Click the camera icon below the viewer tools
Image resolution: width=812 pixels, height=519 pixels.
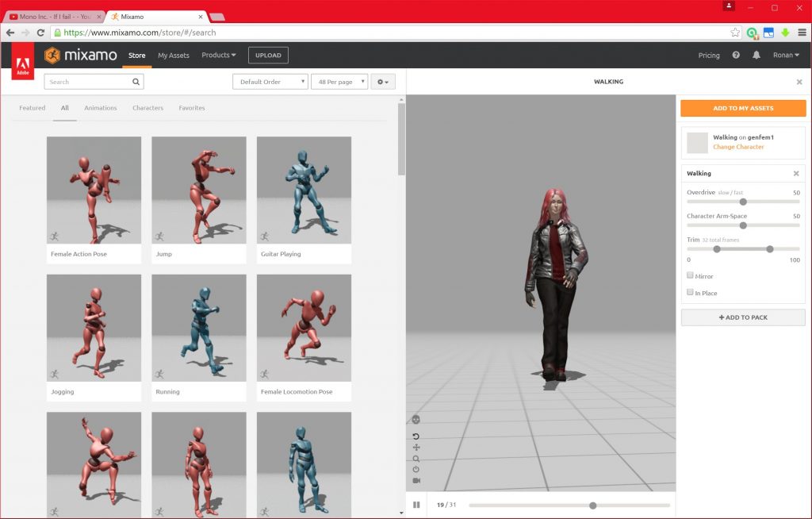pos(416,480)
